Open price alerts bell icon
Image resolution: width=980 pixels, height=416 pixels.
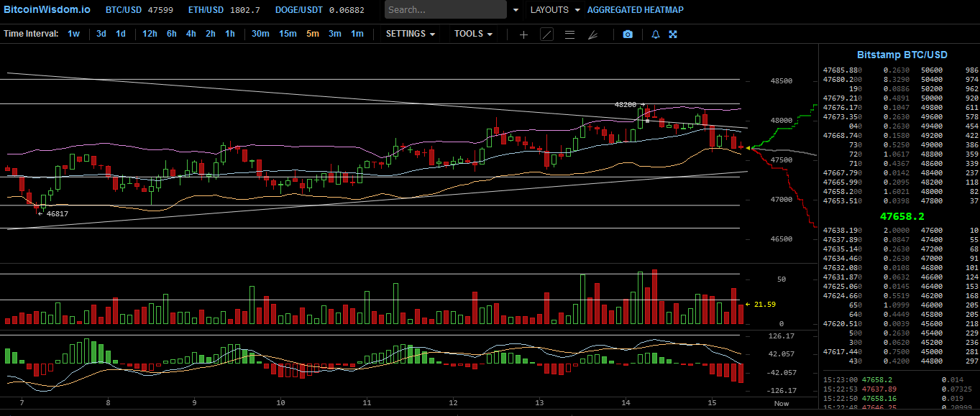[x=655, y=34]
